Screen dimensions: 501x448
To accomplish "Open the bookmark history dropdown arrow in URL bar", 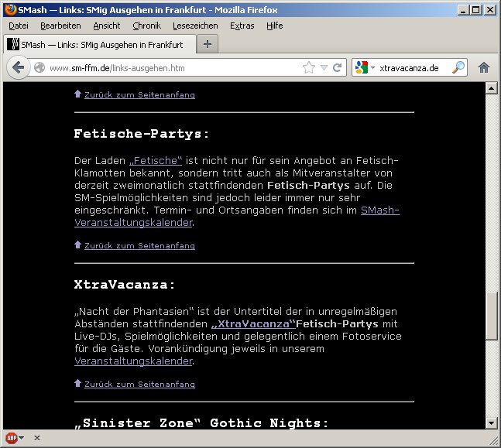I will 324,67.
